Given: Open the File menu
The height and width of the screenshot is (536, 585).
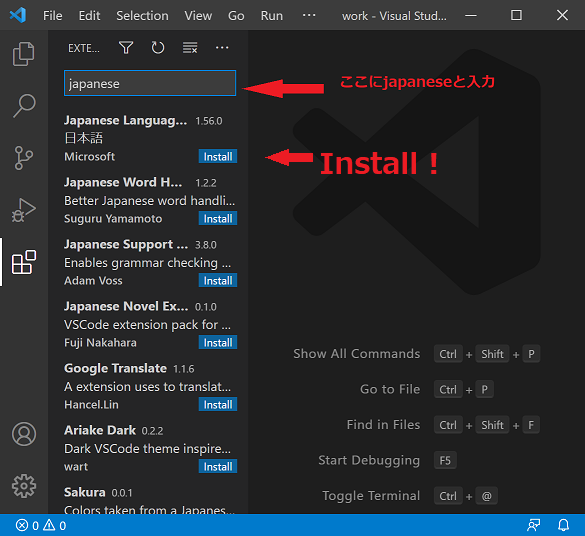Looking at the screenshot, I should tap(53, 16).
